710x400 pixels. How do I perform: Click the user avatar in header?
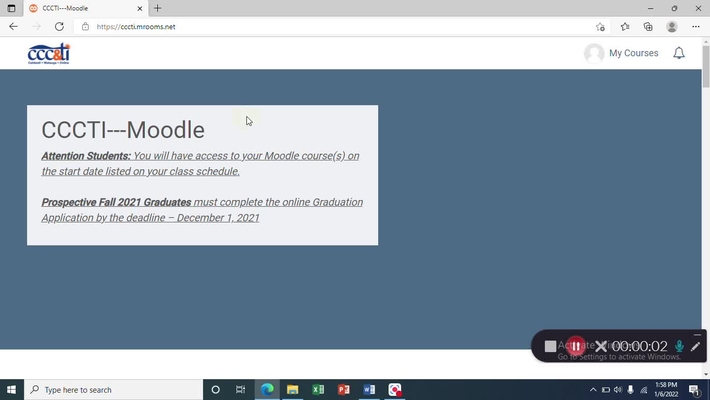[594, 53]
